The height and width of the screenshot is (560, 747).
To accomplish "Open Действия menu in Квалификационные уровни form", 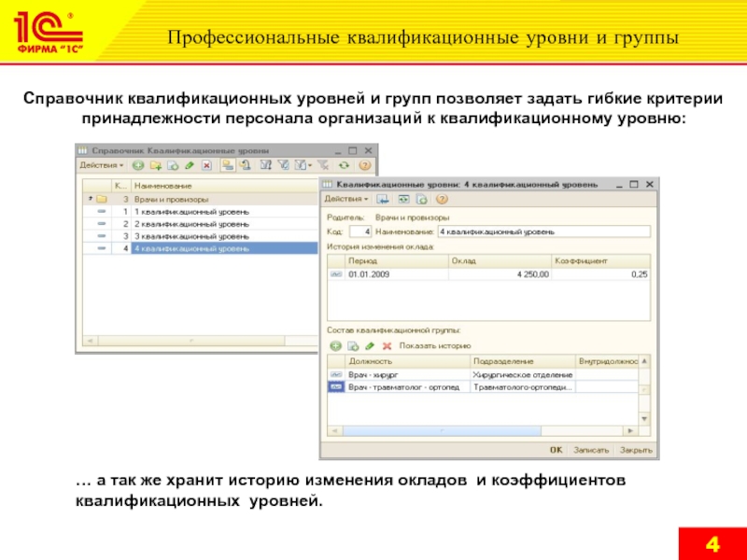I will click(x=345, y=199).
